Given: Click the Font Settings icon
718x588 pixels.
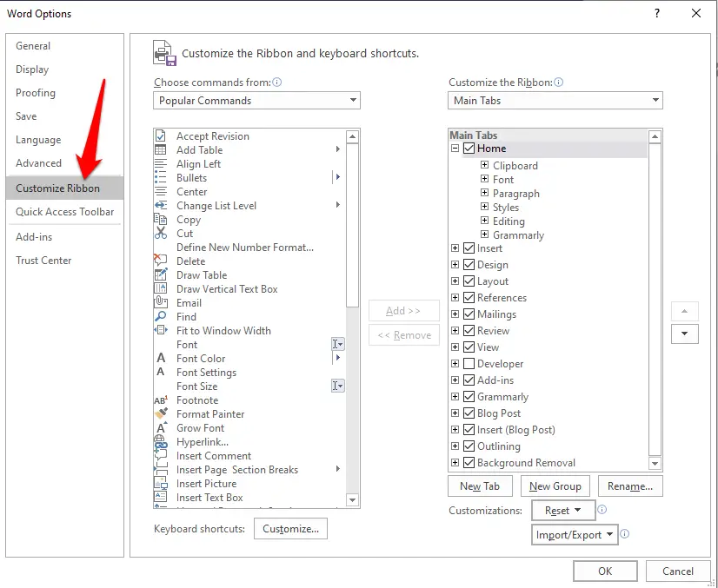Looking at the screenshot, I should [160, 372].
